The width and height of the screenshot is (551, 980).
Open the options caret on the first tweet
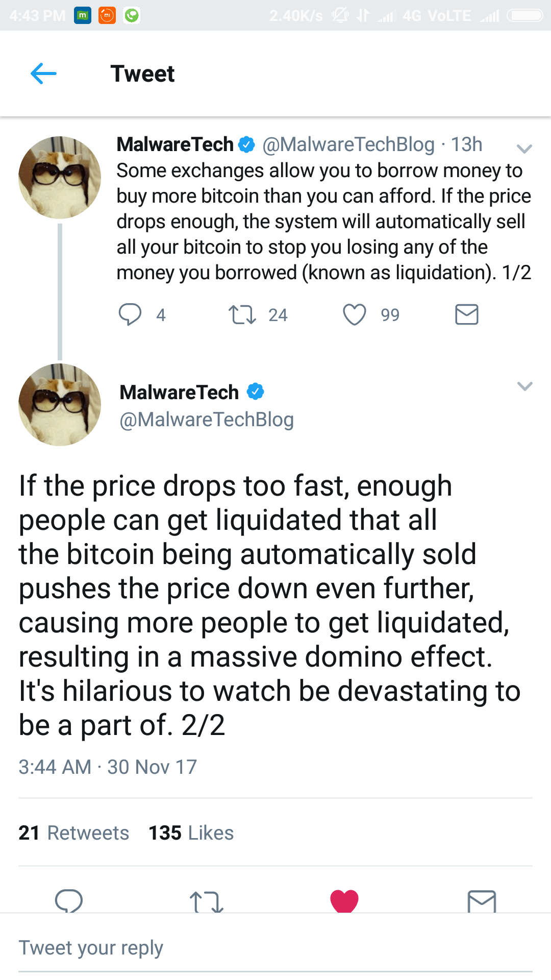524,149
